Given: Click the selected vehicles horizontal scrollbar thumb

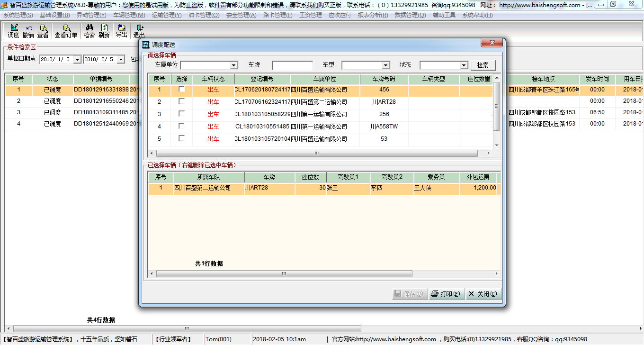Looking at the screenshot, I should coord(284,273).
